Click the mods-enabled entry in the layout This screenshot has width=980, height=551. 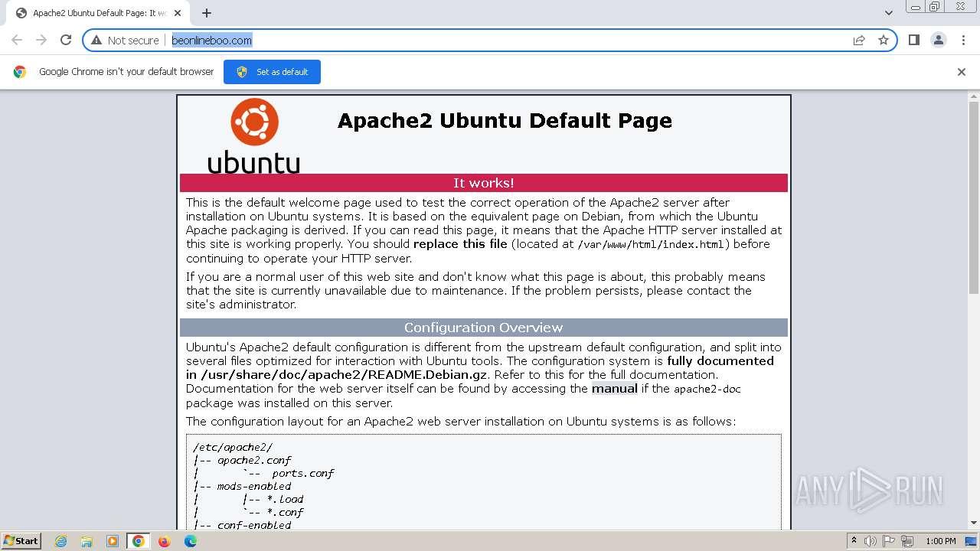click(x=254, y=486)
